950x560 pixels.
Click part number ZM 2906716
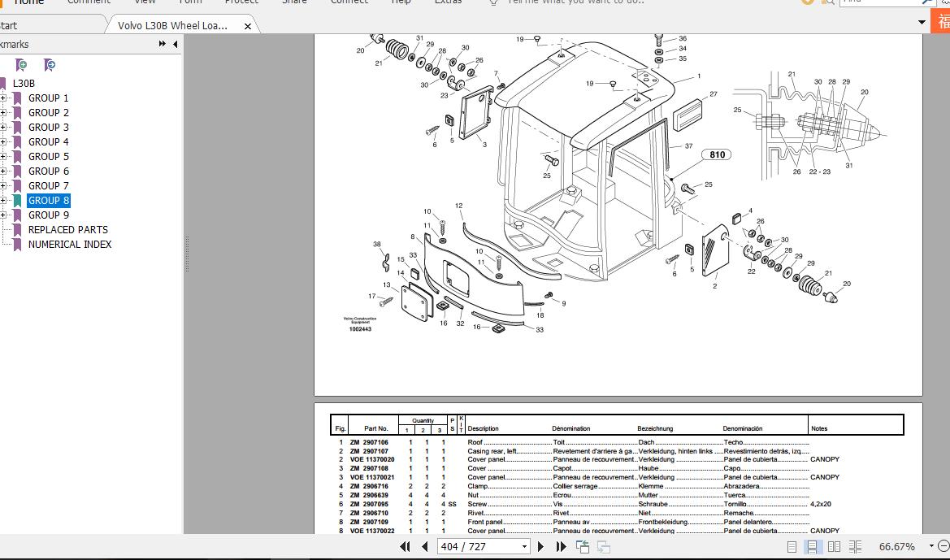369,486
